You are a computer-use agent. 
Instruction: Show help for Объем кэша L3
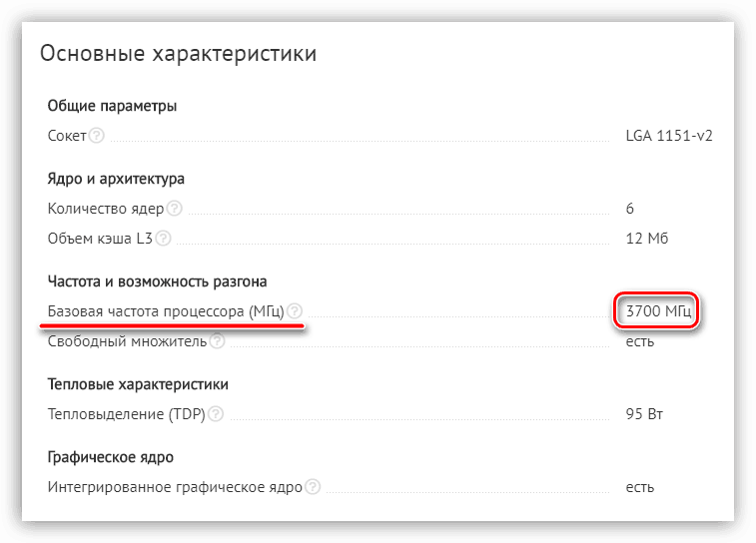point(163,238)
